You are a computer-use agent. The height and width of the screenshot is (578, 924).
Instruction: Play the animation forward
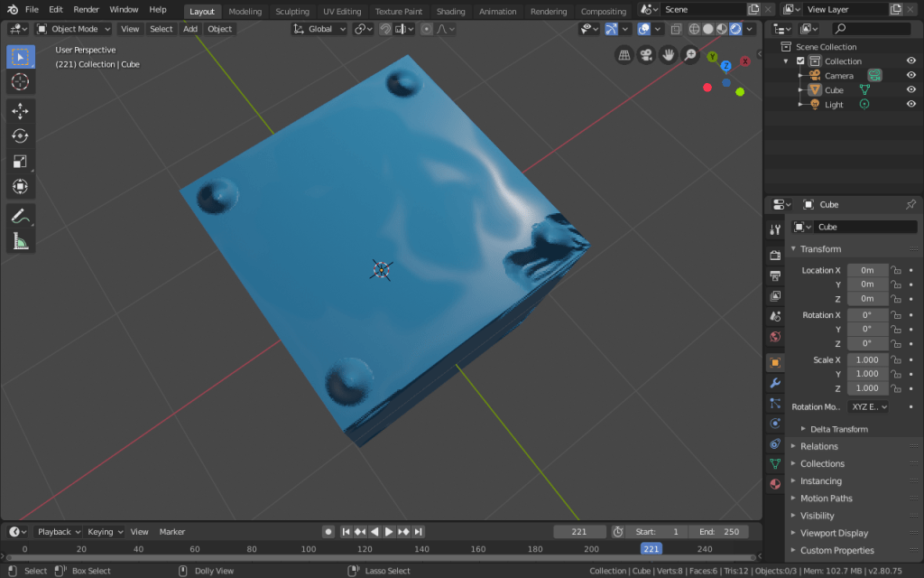tap(388, 531)
